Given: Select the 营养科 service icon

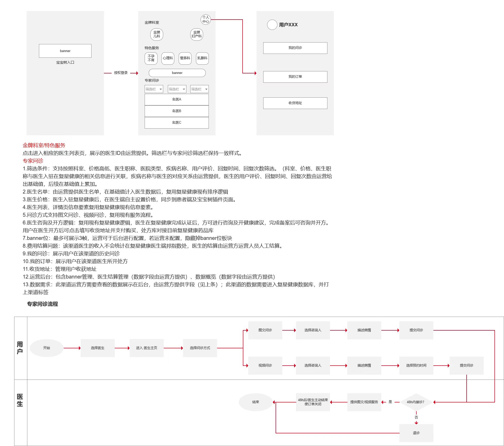Looking at the screenshot, I should point(185,58).
